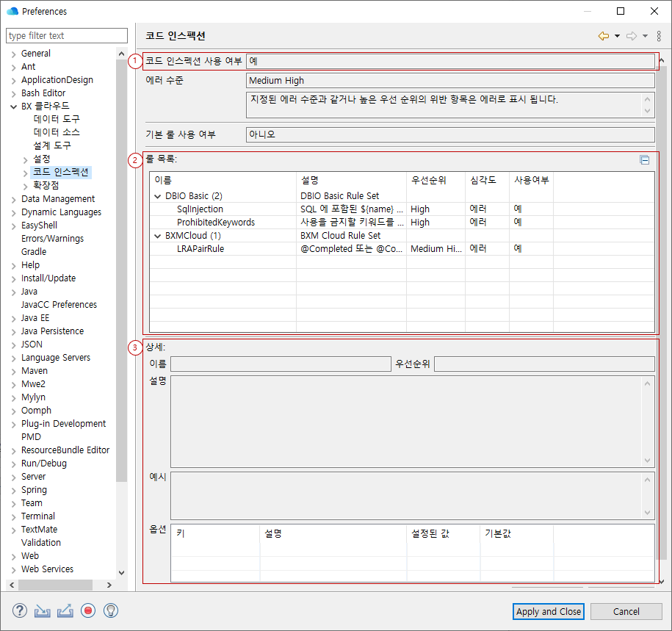Collapse the BX 클라우드 tree node
This screenshot has width=672, height=631.
click(13, 107)
